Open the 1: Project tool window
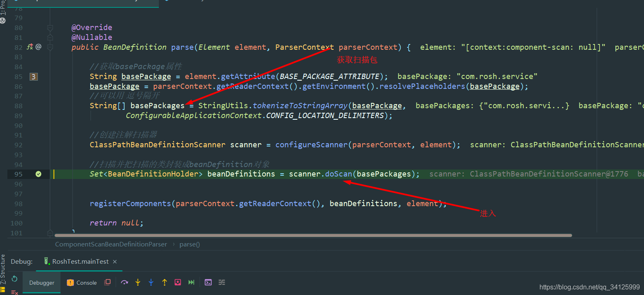The image size is (644, 295). [3, 8]
